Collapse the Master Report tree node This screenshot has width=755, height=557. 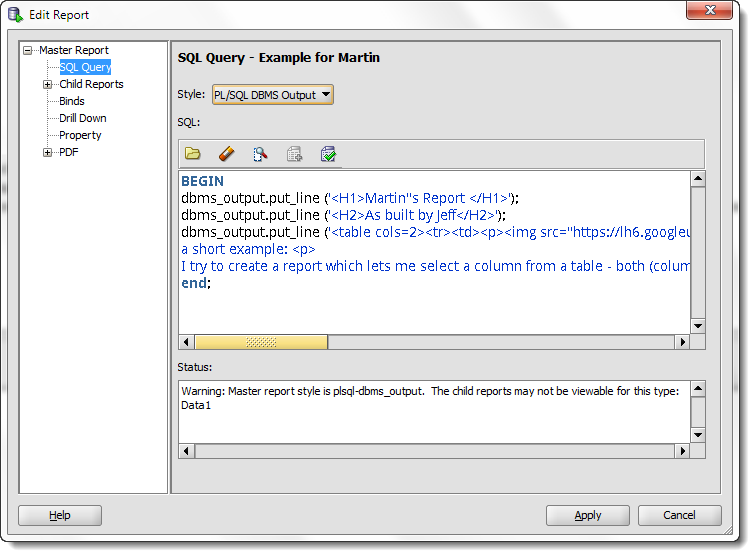(x=28, y=51)
